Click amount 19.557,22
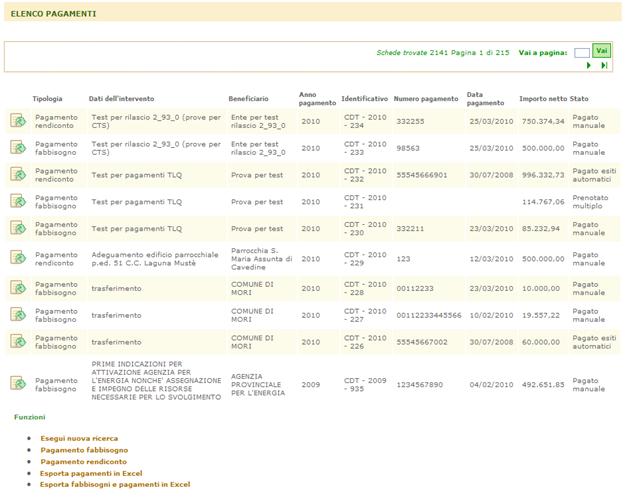Image resolution: width=625 pixels, height=504 pixels. [x=541, y=315]
